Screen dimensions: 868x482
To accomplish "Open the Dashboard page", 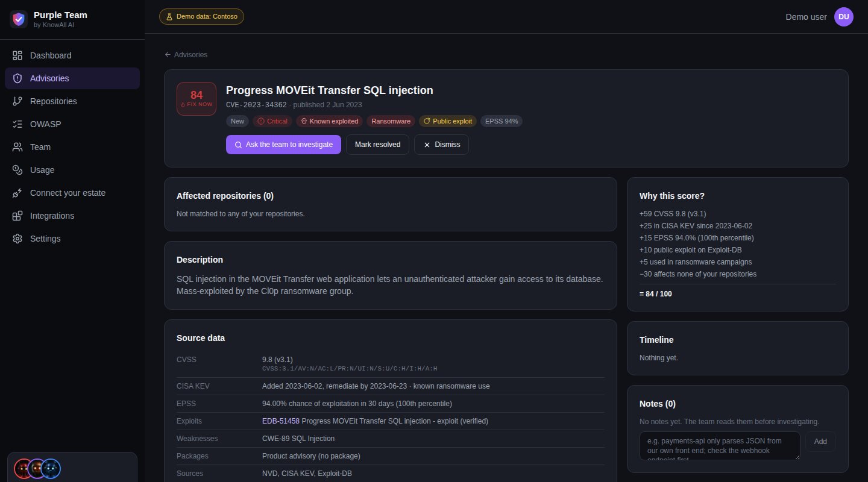I will point(72,55).
